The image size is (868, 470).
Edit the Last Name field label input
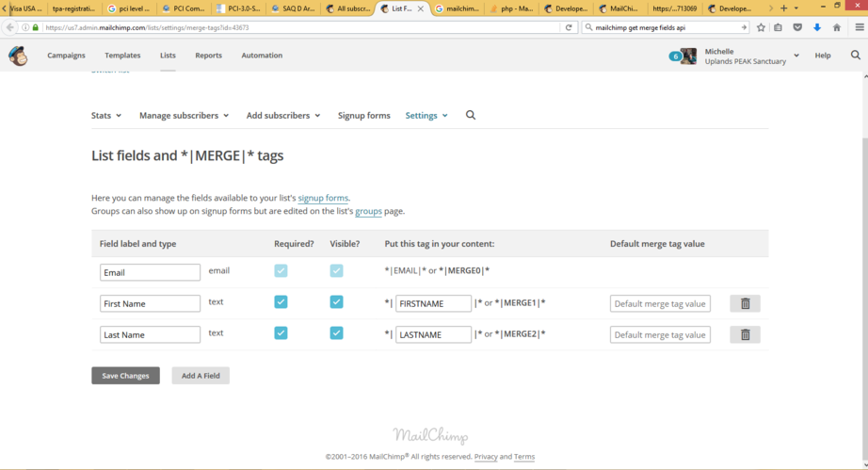150,334
